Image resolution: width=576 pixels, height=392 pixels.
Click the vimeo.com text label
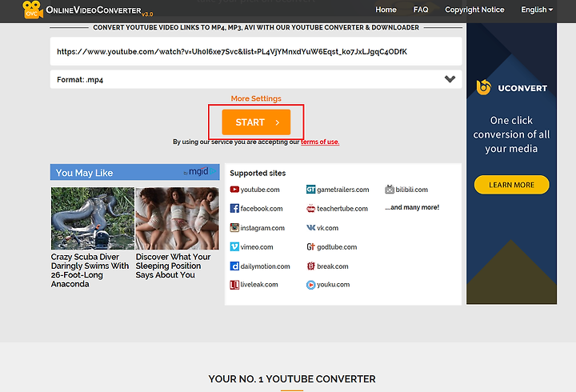[257, 247]
